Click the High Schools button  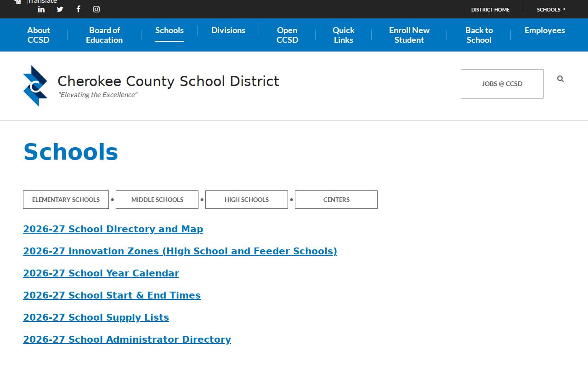point(247,200)
